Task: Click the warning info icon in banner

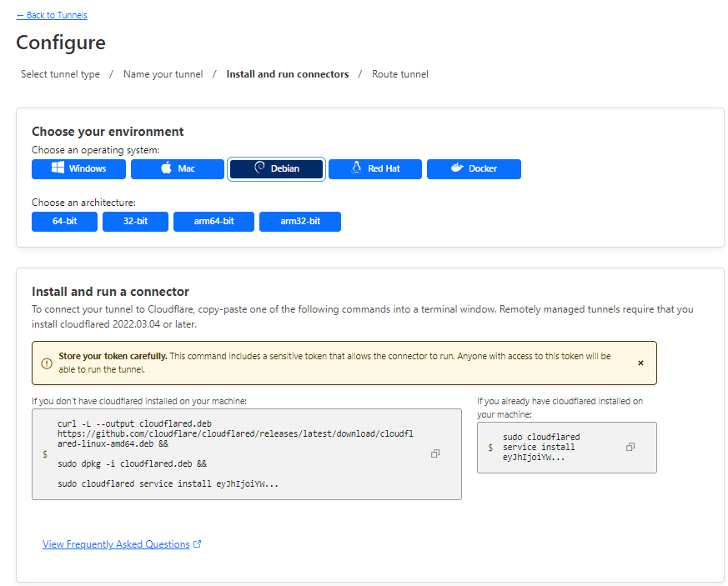Action: (x=46, y=363)
